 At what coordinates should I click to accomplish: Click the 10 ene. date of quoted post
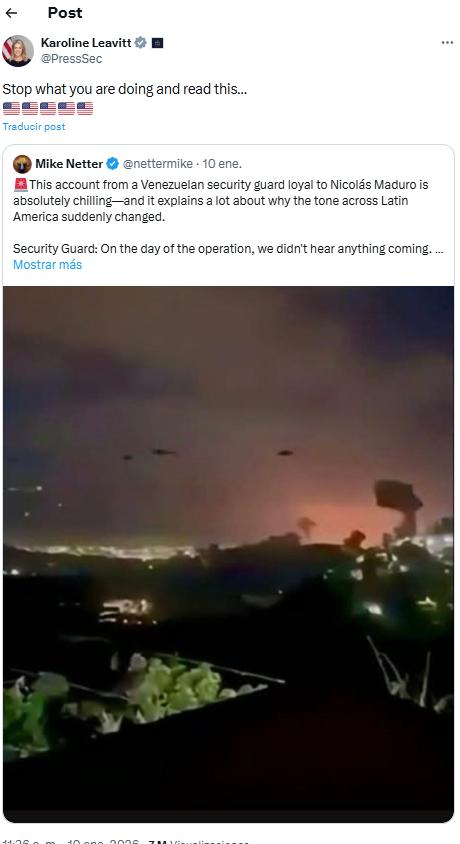(x=222, y=164)
